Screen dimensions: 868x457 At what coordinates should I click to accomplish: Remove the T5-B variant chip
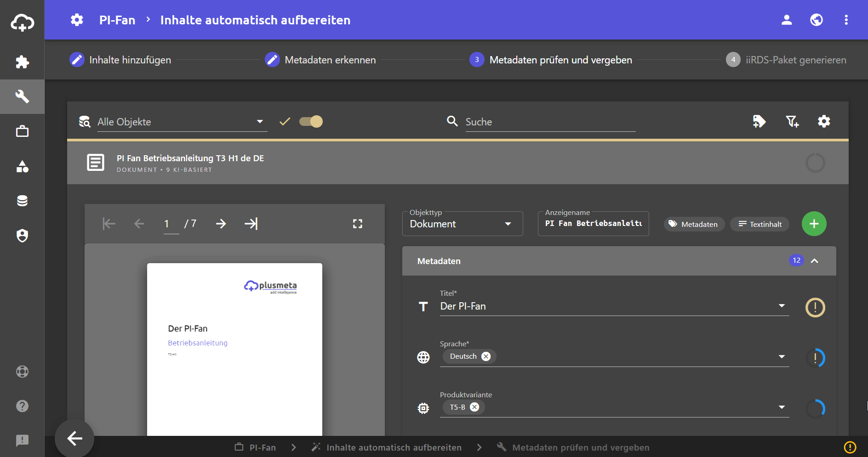point(474,407)
